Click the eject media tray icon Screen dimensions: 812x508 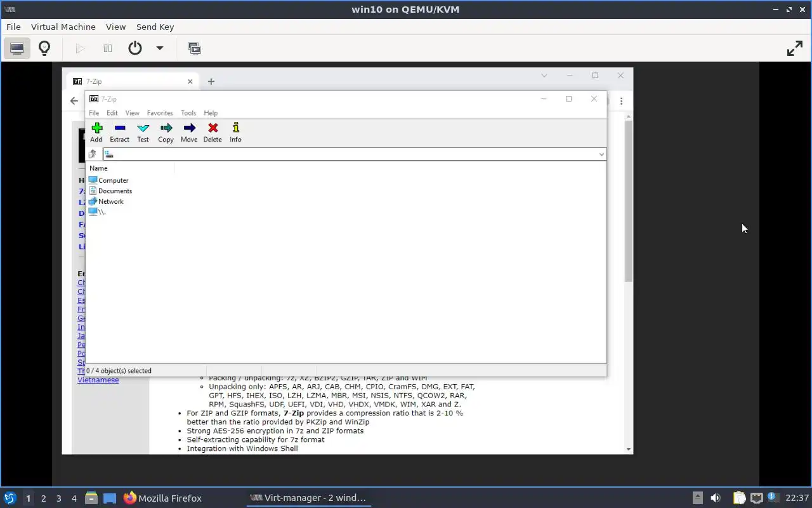click(698, 498)
